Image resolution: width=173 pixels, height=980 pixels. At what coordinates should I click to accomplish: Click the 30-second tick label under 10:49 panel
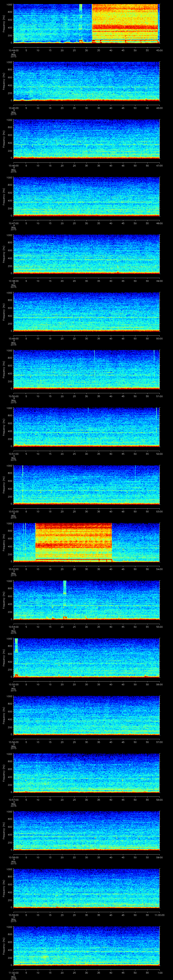click(86, 339)
